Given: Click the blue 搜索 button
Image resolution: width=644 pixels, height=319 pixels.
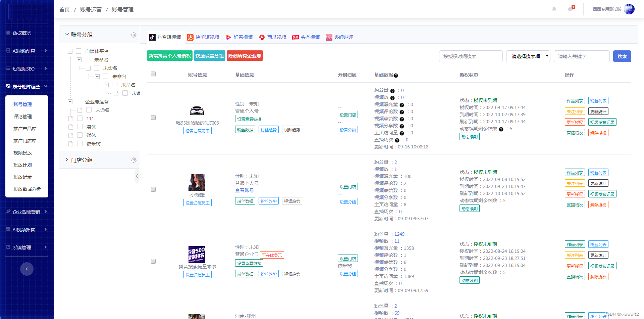Looking at the screenshot, I should point(622,56).
